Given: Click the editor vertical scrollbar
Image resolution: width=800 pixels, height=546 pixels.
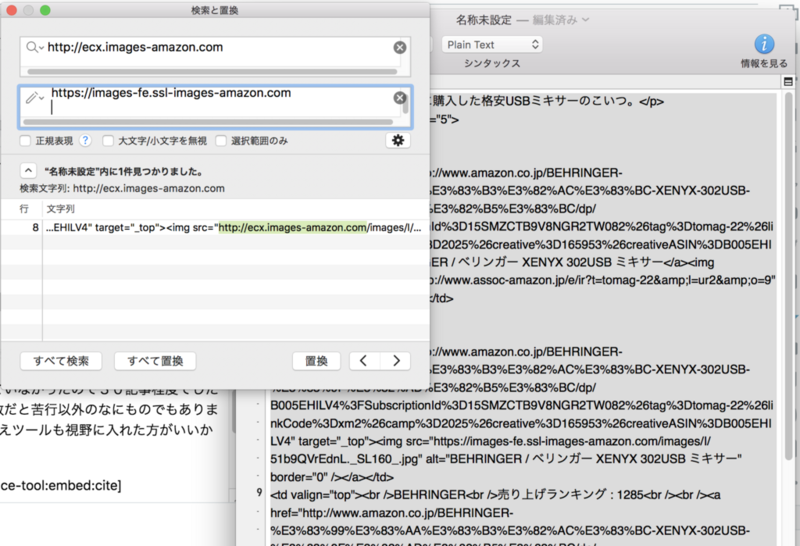Looking at the screenshot, I should (x=789, y=276).
